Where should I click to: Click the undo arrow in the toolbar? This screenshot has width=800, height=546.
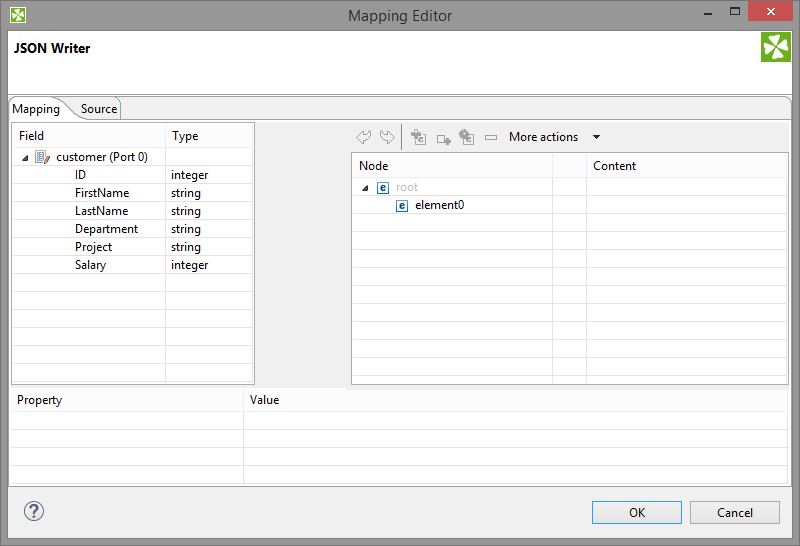364,137
